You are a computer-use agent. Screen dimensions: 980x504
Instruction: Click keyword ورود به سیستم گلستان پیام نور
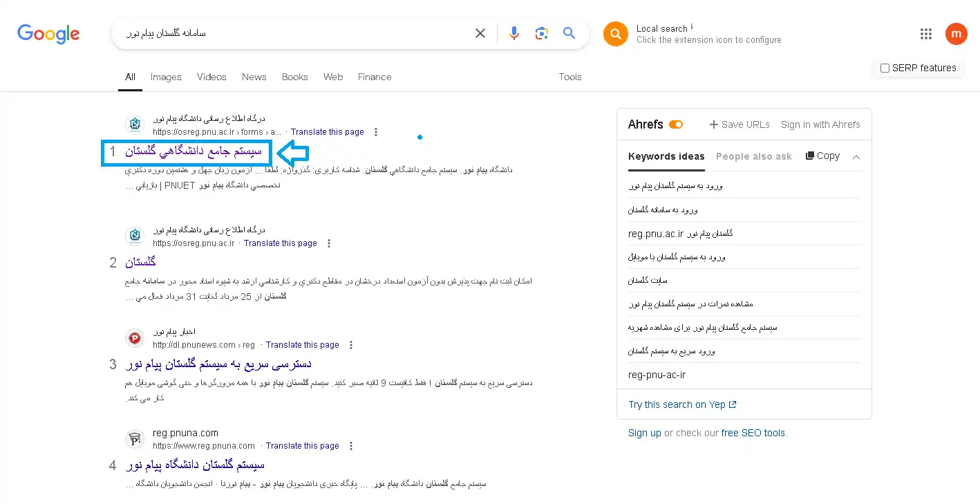click(675, 187)
